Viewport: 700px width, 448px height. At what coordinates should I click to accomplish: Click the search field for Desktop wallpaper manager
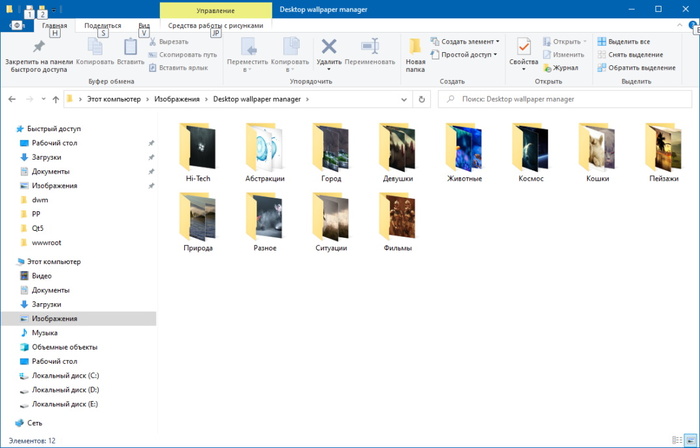coord(565,99)
